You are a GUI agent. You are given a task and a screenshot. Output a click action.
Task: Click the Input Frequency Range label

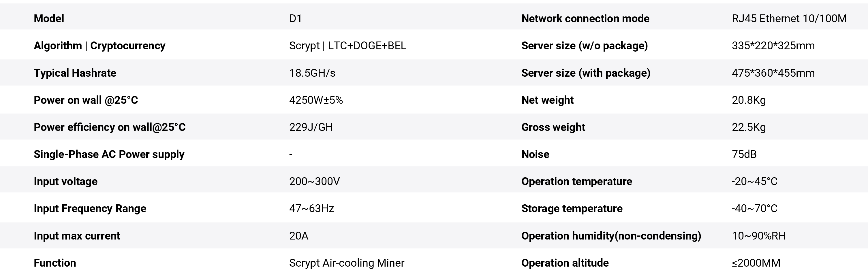coord(90,209)
